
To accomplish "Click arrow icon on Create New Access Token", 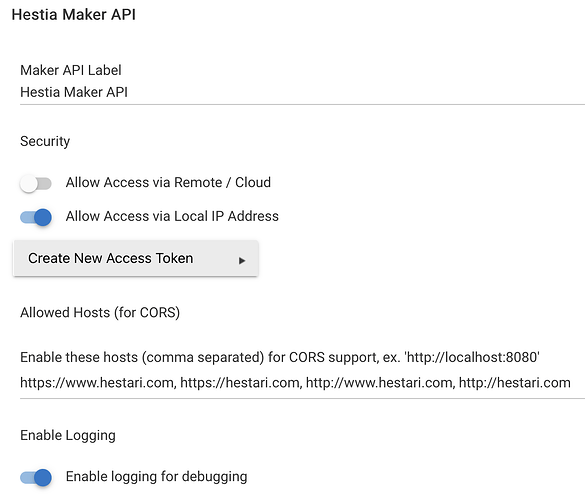I will point(242,260).
